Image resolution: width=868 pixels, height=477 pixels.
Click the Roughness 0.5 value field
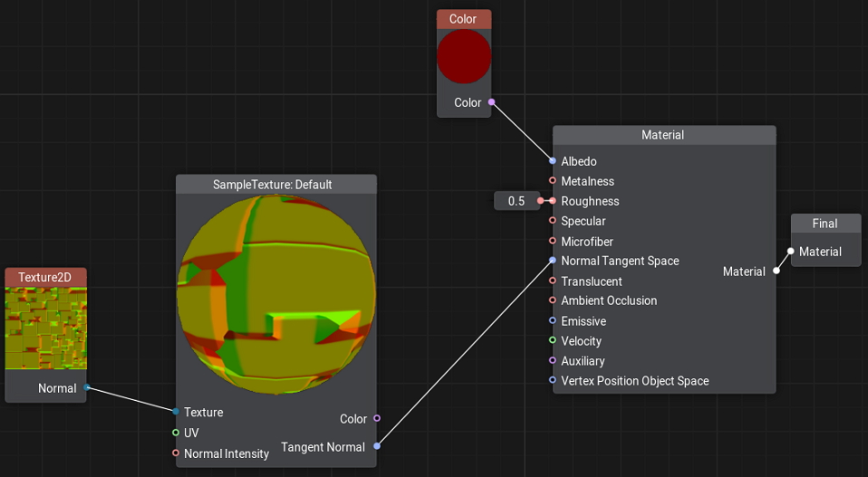coord(516,201)
